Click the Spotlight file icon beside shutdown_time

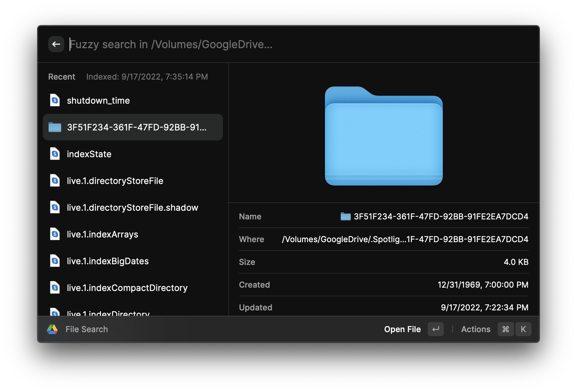[x=55, y=100]
